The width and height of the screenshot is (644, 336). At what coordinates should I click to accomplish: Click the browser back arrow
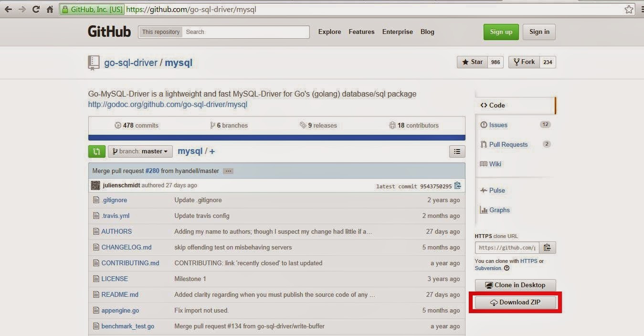pos(8,9)
